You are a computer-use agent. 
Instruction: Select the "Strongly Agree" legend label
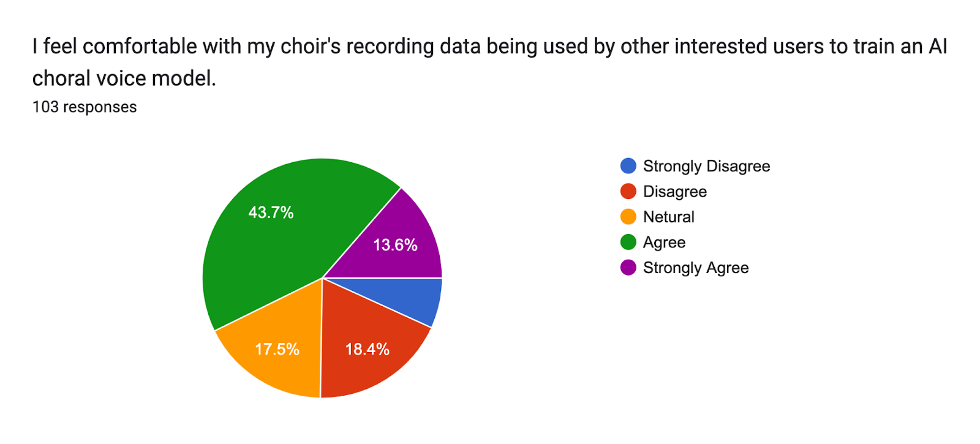tap(696, 268)
